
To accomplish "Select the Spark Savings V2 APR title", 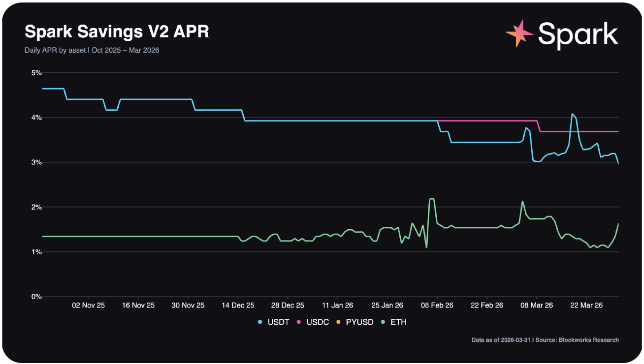I will 117,31.
